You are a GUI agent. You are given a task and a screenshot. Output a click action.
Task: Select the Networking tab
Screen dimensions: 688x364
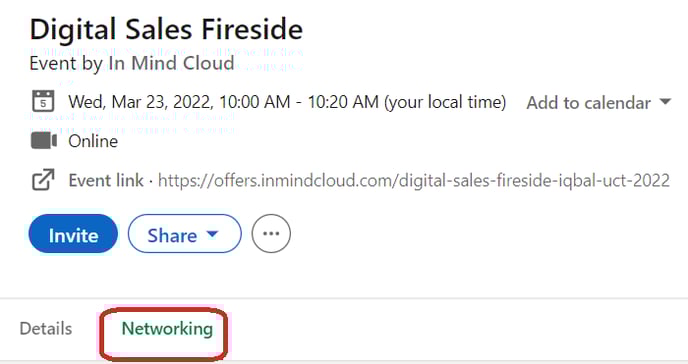pos(167,329)
